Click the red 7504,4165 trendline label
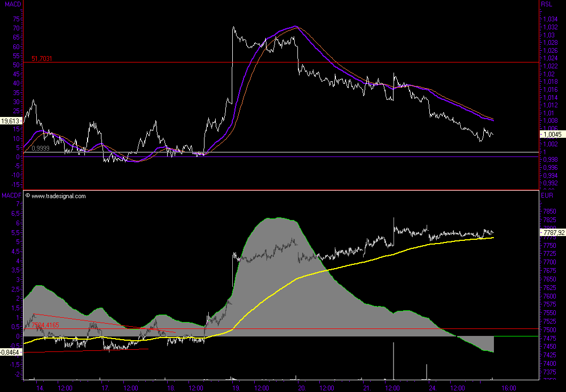 click(45, 325)
